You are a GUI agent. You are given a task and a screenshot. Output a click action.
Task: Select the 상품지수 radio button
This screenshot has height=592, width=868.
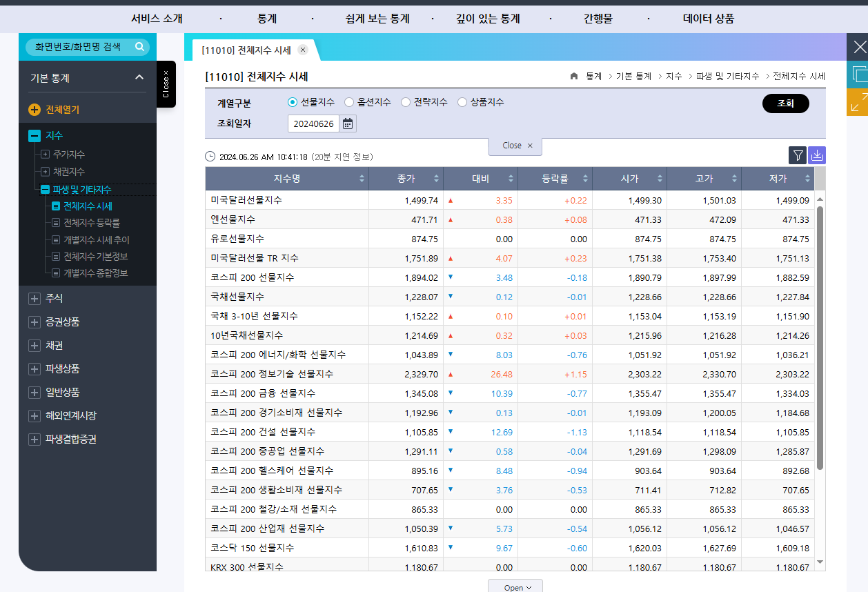pos(462,102)
